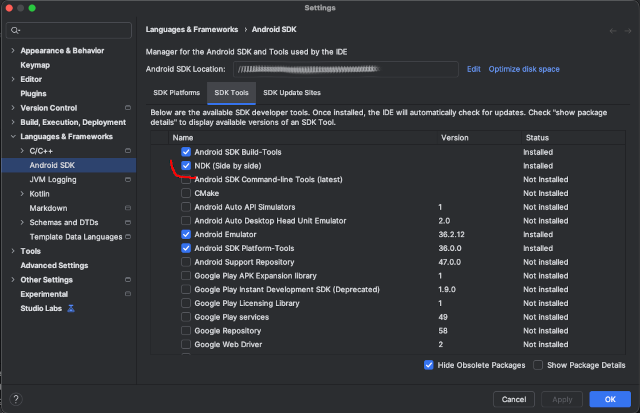Click the forward navigation arrow
640x413 pixels.
pyautogui.click(x=627, y=31)
